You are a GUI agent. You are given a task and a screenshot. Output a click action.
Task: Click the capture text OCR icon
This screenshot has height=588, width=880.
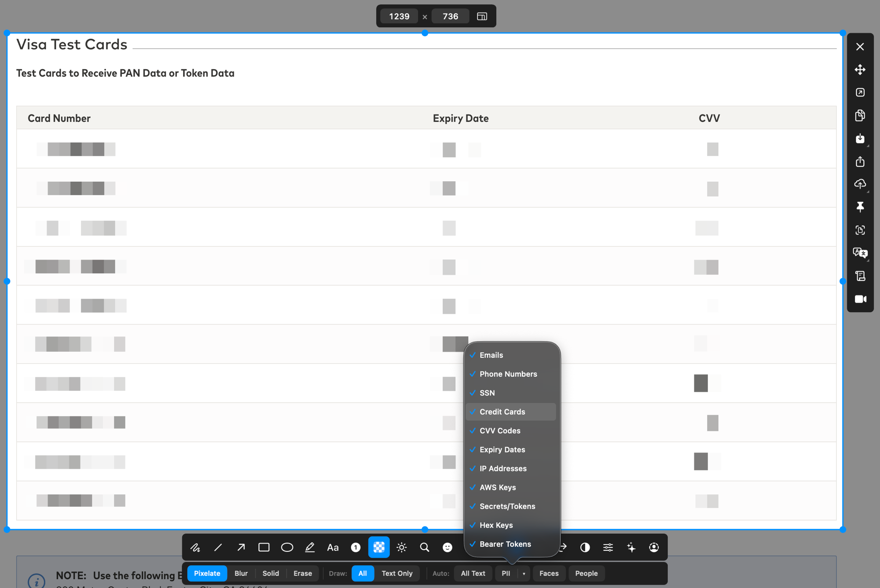pos(860,230)
